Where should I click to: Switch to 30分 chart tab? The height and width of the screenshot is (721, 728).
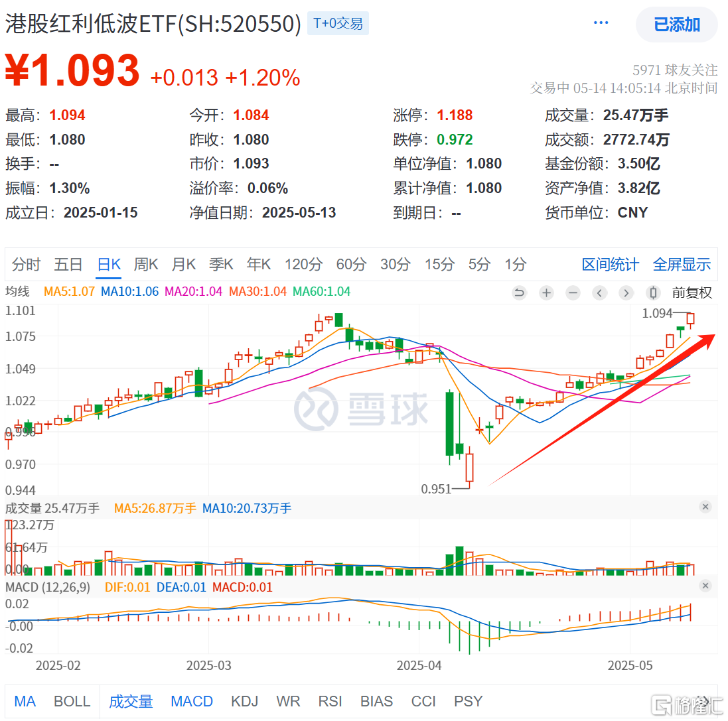395,265
